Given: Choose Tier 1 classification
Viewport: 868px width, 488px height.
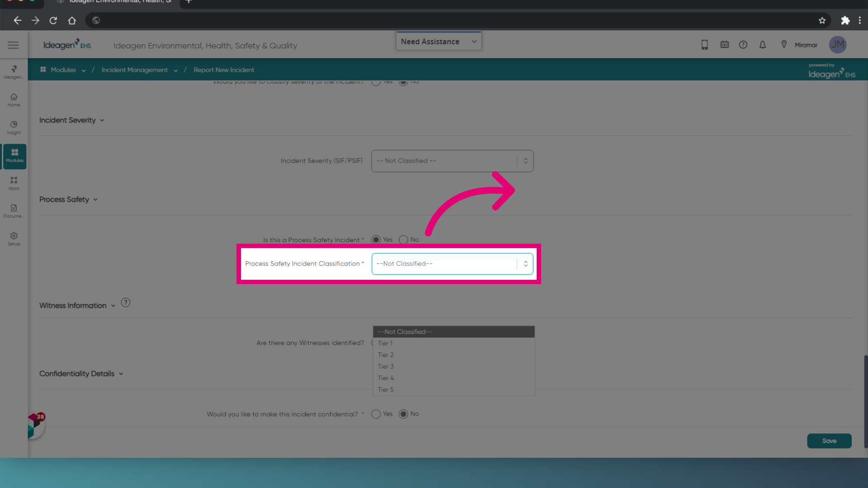Looking at the screenshot, I should (453, 343).
